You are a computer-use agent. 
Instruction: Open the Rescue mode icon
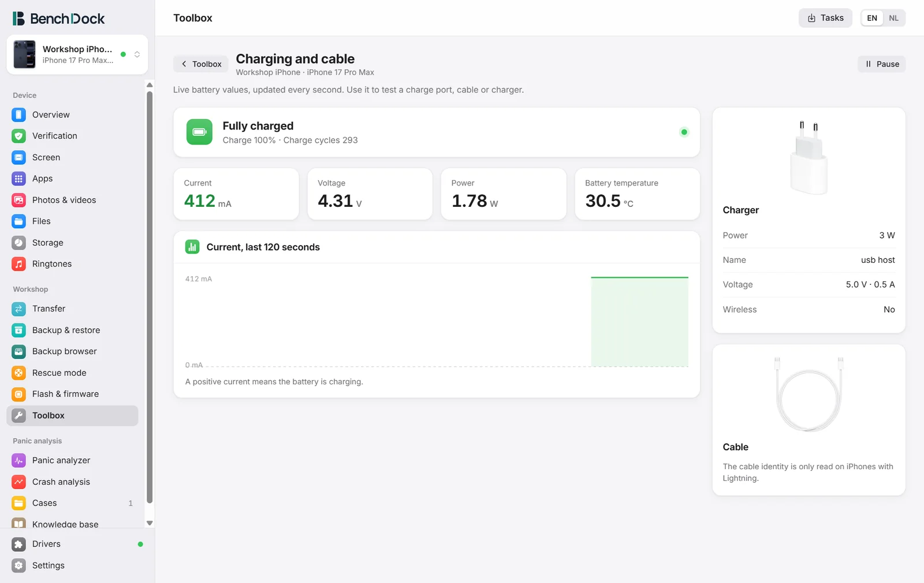pyautogui.click(x=19, y=373)
